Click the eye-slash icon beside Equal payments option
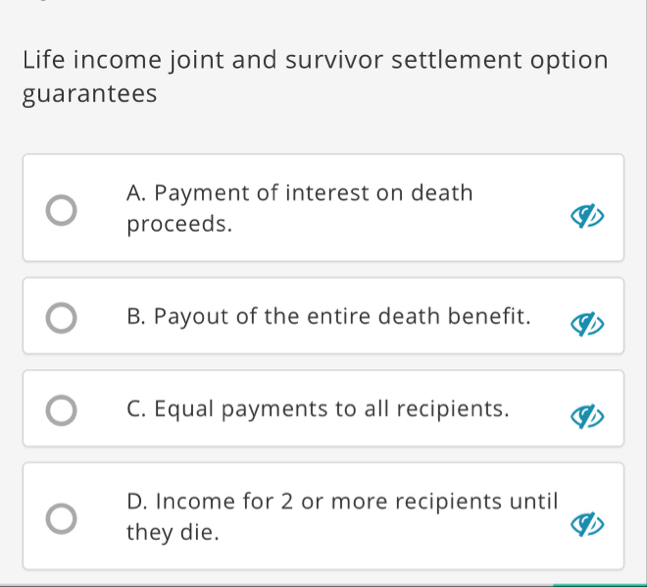The image size is (647, 587). [587, 417]
